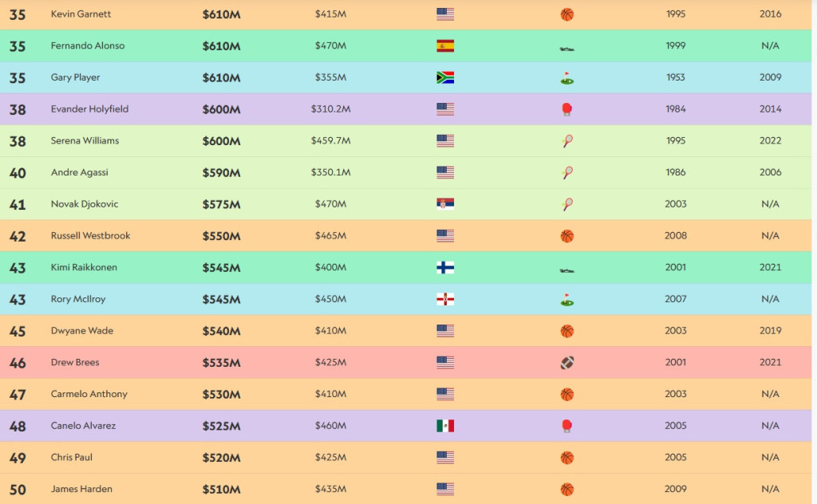Select the basketball icon in Kevin Garnett's row
817x504 pixels.
567,14
